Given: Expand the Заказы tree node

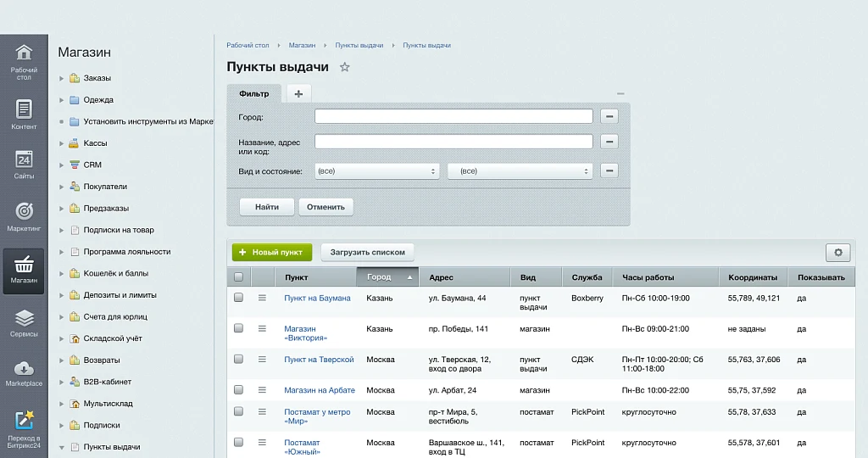Looking at the screenshot, I should click(x=61, y=78).
